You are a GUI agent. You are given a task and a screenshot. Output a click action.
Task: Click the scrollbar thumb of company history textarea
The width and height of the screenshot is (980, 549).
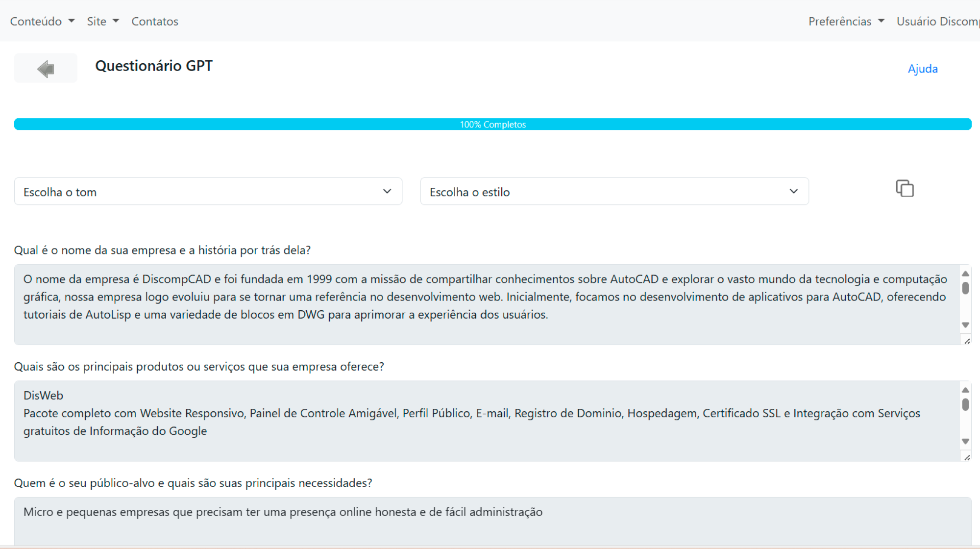[965, 288]
